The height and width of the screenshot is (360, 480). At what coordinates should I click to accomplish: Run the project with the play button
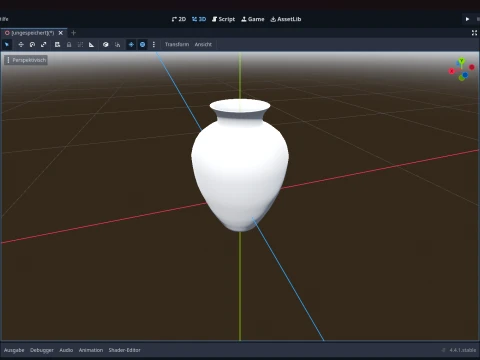(x=467, y=19)
